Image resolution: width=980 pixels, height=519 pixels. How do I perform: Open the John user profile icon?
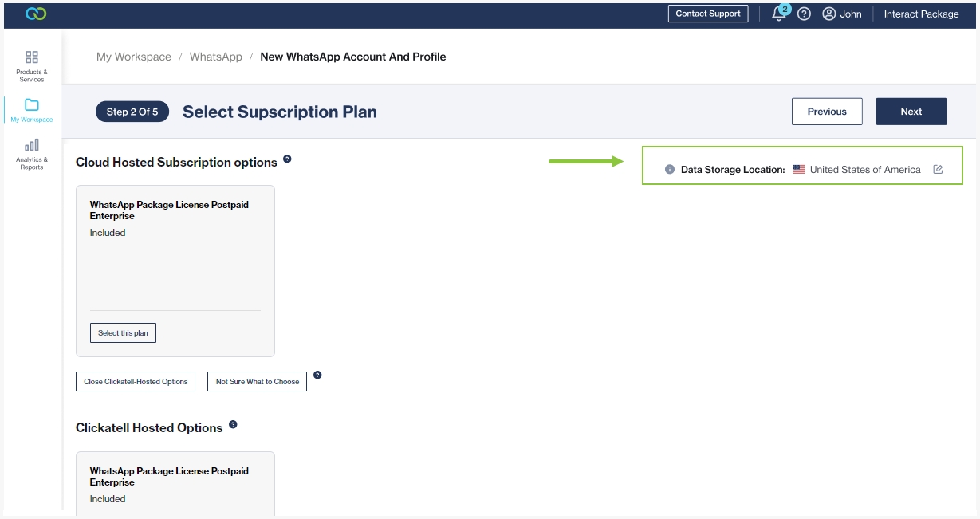point(829,14)
